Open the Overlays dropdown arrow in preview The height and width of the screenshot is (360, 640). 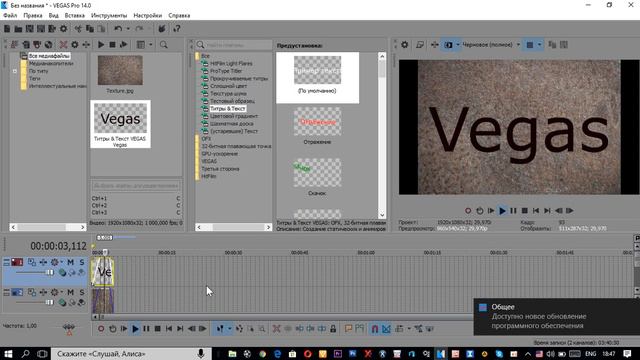tap(539, 44)
